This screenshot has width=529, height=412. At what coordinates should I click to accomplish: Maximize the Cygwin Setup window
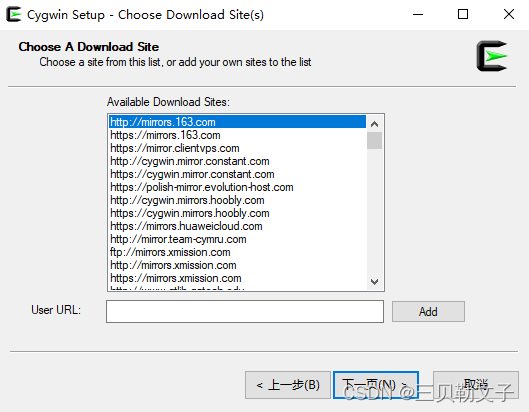[463, 15]
